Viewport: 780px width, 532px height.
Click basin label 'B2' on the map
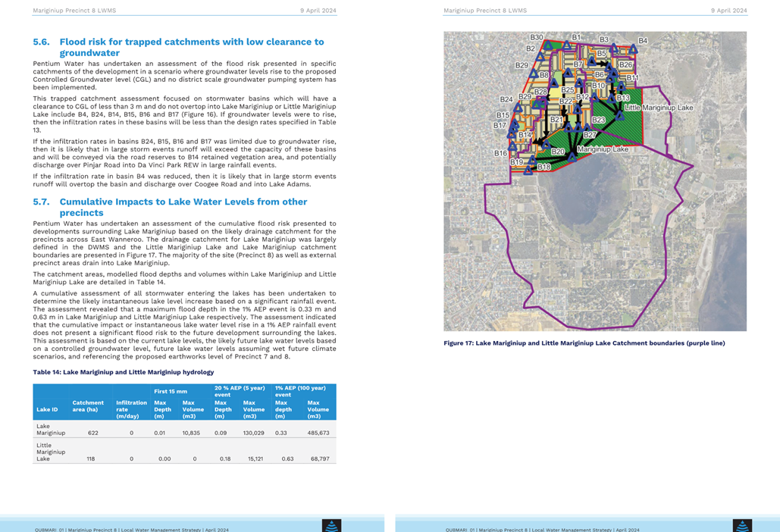[x=531, y=49]
